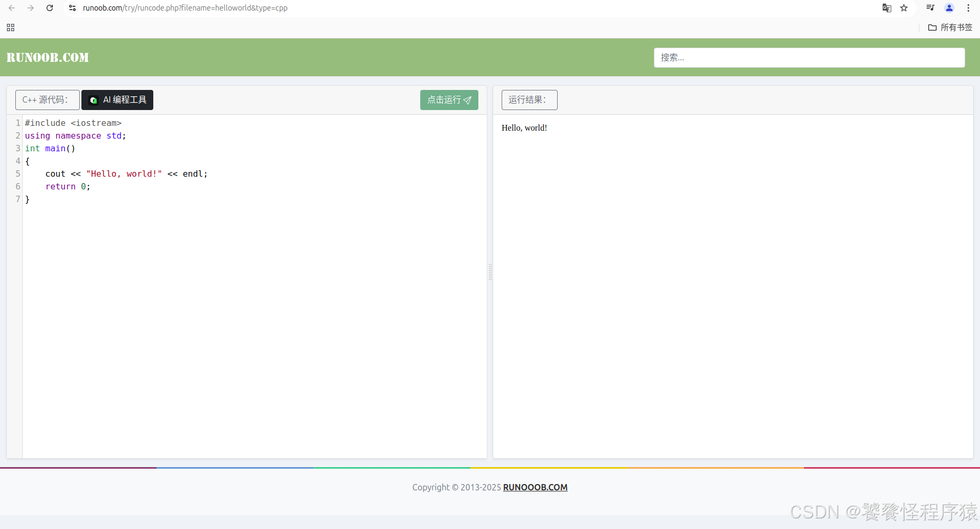
Task: Click the 运行结果 label button
Action: pyautogui.click(x=529, y=100)
